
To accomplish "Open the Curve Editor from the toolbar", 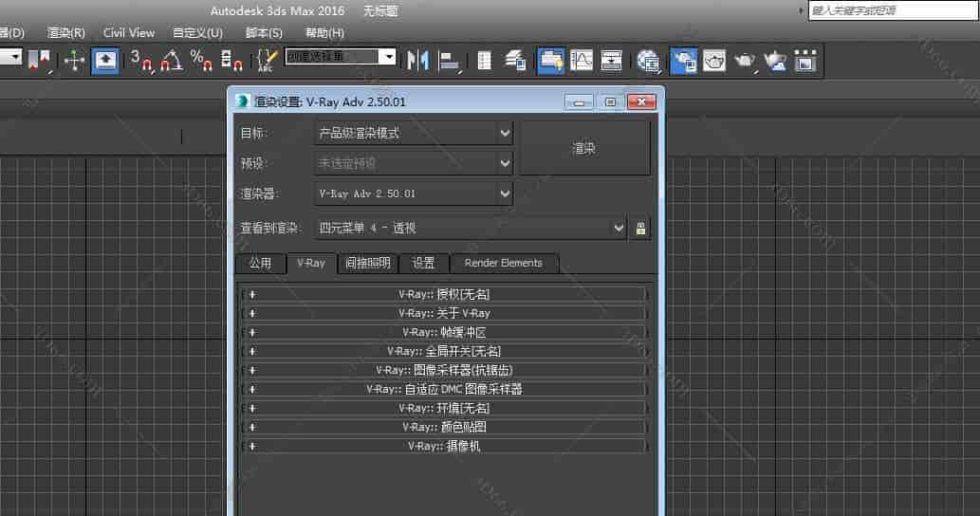I will (582, 60).
